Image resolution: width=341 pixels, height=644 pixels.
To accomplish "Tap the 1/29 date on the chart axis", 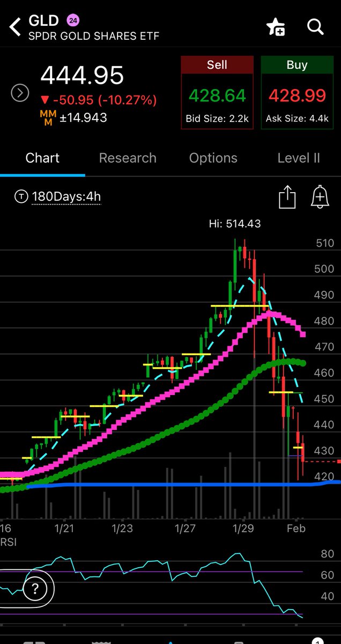I will click(x=244, y=529).
